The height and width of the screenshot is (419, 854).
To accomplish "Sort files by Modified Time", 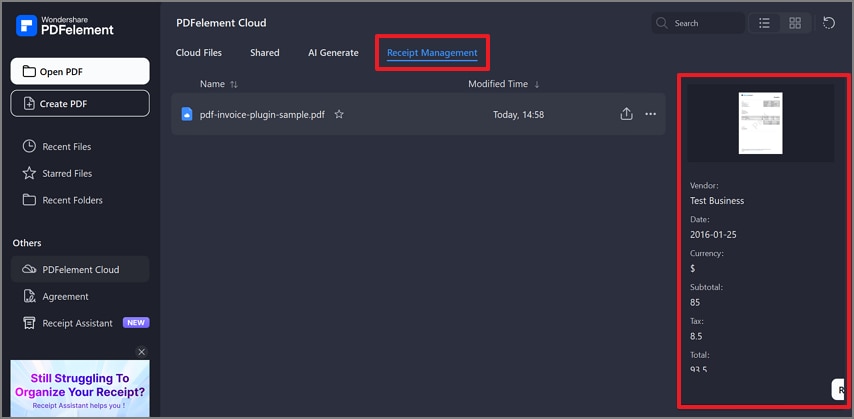I will (x=503, y=85).
